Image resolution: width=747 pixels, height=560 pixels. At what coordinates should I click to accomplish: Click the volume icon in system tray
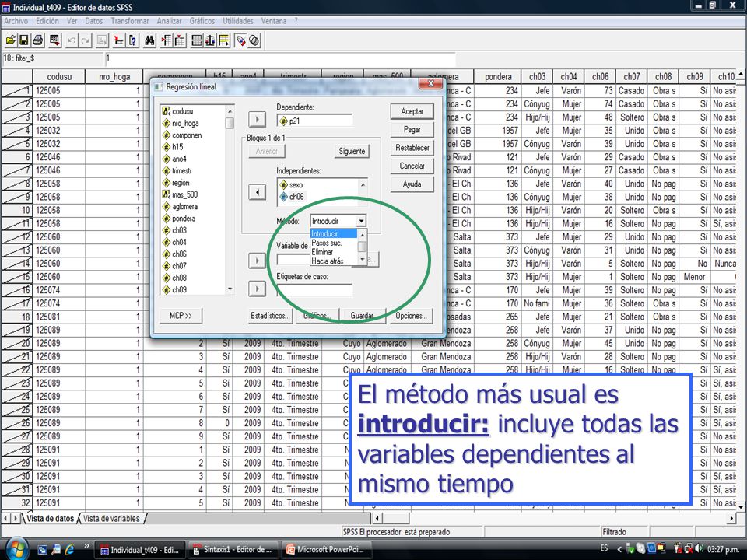coord(700,548)
